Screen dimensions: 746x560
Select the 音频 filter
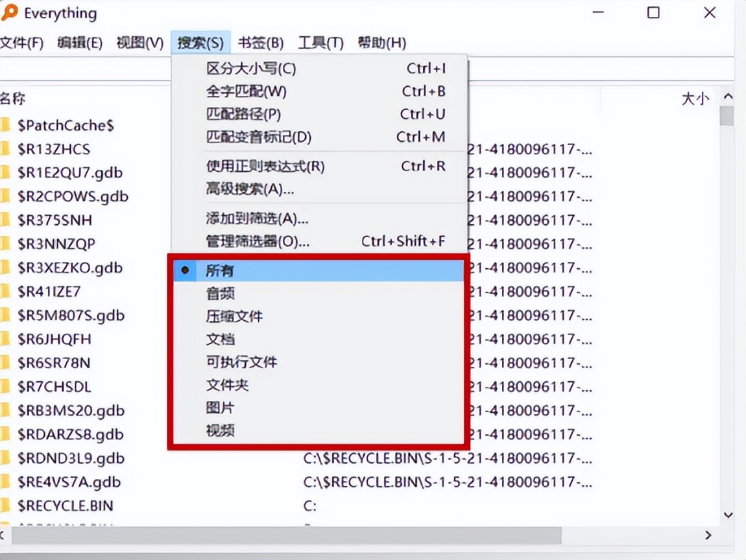(319, 294)
